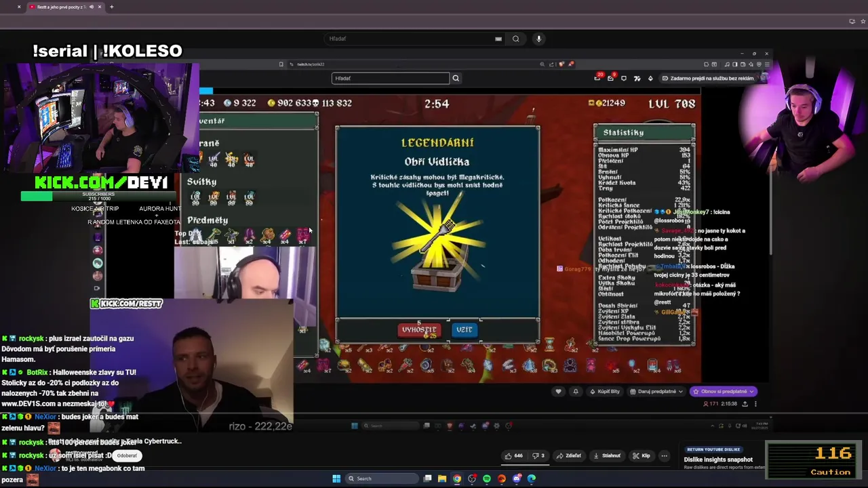
Task: Open the three-dots more actions menu beside Klip
Action: click(x=665, y=455)
